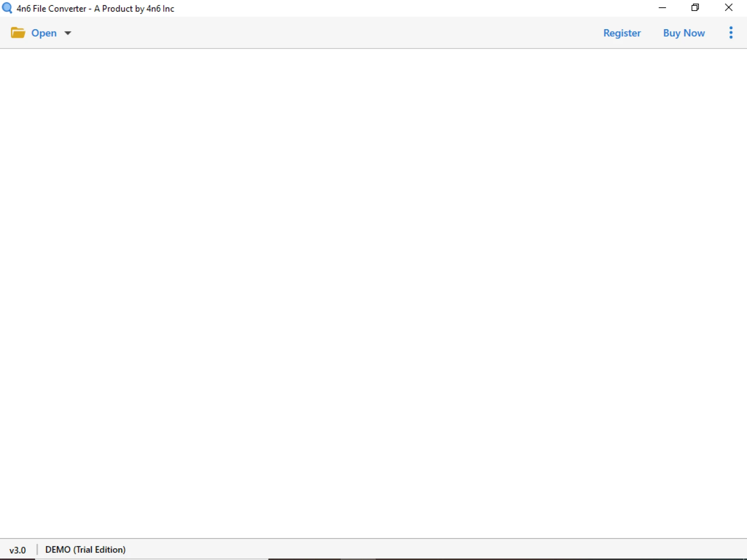This screenshot has width=747, height=560.
Task: Close the 4n6 File Converter window
Action: click(x=729, y=8)
